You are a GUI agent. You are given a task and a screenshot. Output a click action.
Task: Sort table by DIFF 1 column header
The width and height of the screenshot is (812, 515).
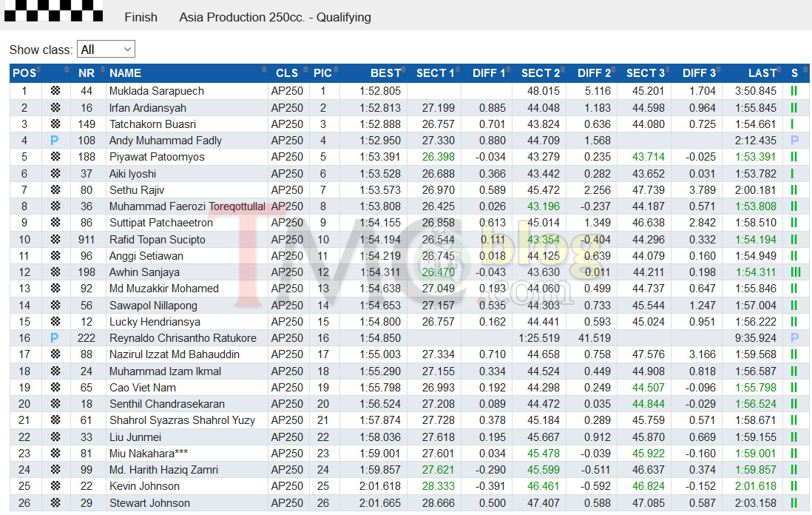[x=487, y=73]
